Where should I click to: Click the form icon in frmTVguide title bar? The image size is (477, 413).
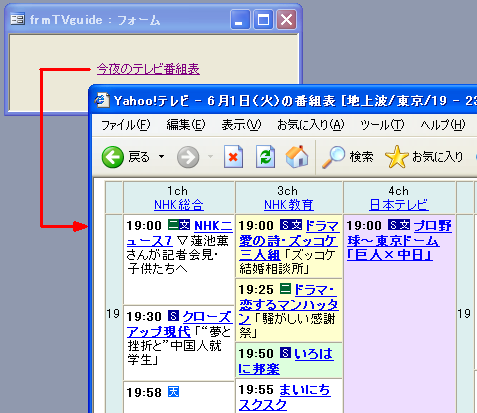point(17,19)
